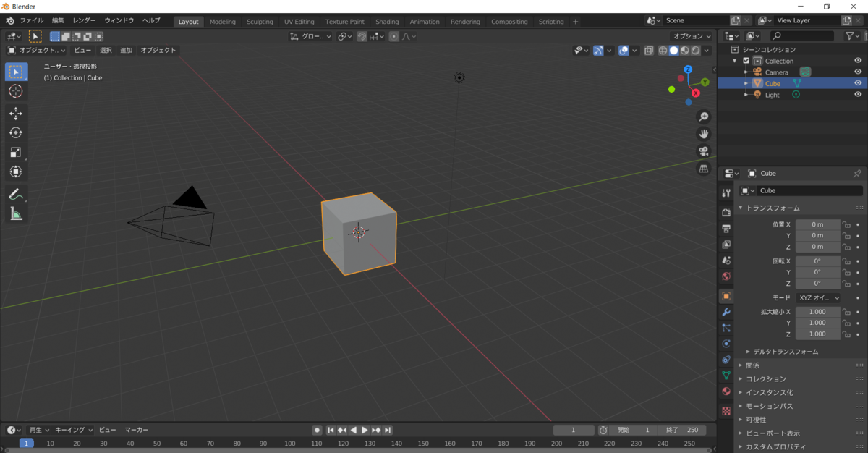Click the Cube object name field
The height and width of the screenshot is (453, 868).
pos(809,191)
